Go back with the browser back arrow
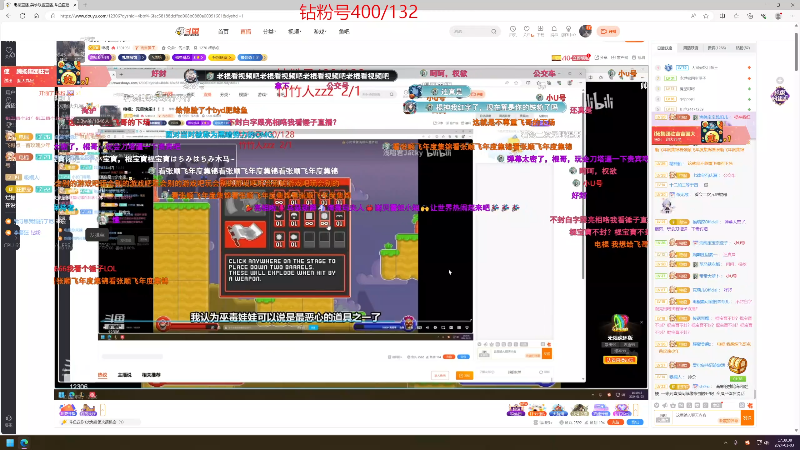The width and height of the screenshot is (800, 450). (x=8, y=16)
